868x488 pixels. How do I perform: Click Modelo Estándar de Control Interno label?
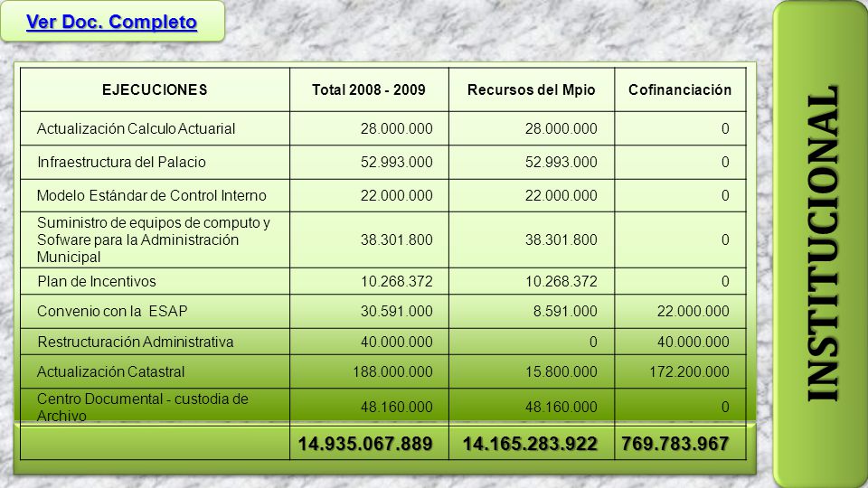152,195
